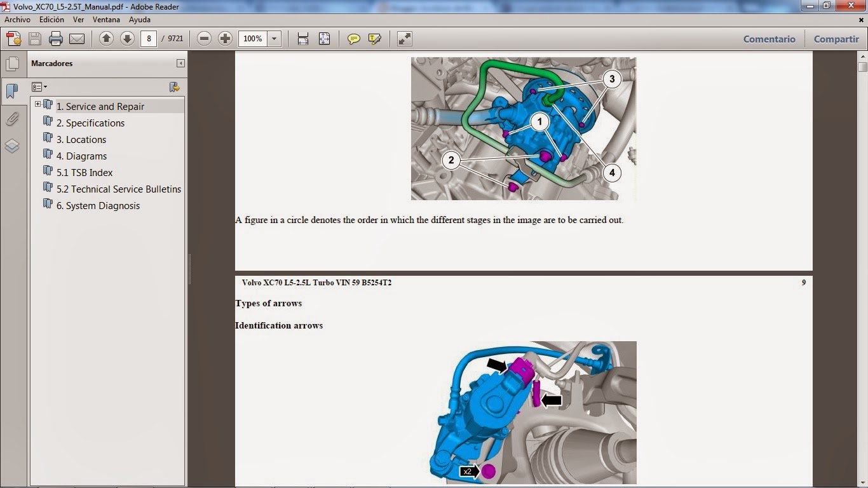868x488 pixels.
Task: Click the zoom in plus button
Action: (x=225, y=39)
